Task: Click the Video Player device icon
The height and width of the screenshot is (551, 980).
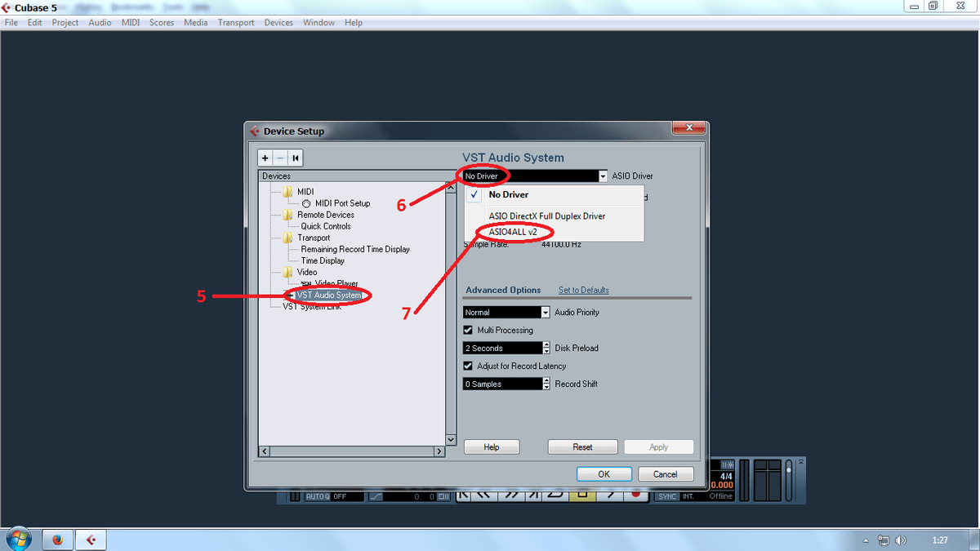Action: point(306,283)
